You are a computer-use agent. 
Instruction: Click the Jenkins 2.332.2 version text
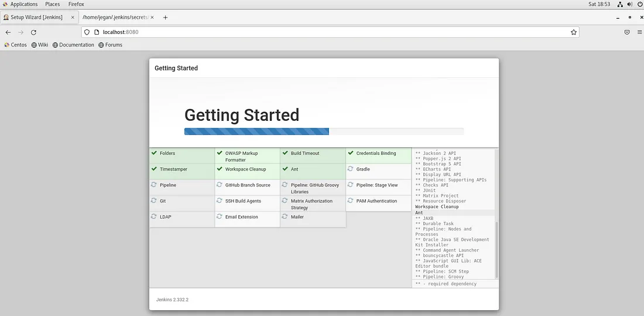172,300
